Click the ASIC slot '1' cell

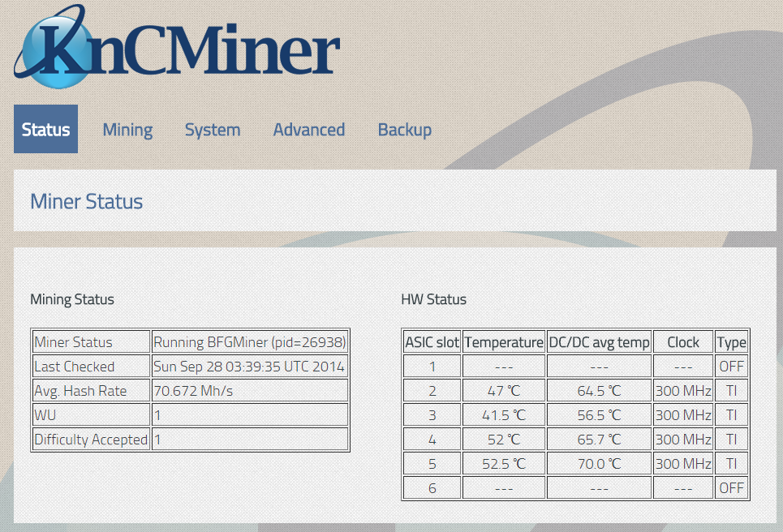tap(432, 367)
